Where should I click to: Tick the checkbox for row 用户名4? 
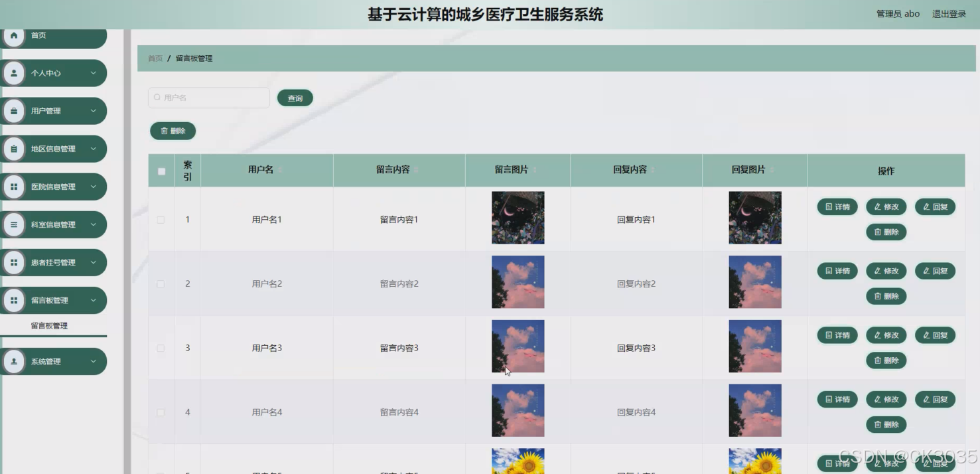[x=161, y=412]
